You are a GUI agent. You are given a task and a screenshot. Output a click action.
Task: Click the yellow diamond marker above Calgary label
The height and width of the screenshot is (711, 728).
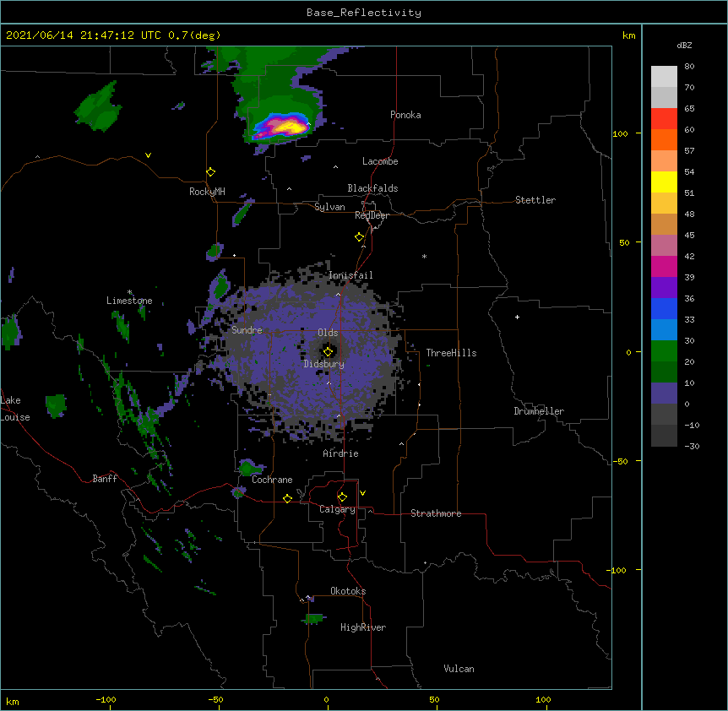(x=342, y=497)
